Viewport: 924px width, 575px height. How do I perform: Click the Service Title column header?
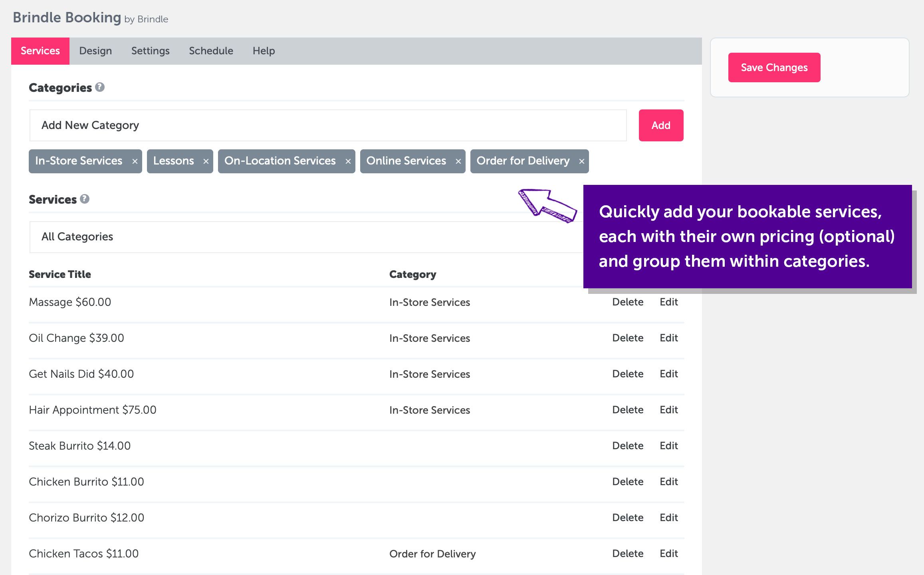(60, 274)
